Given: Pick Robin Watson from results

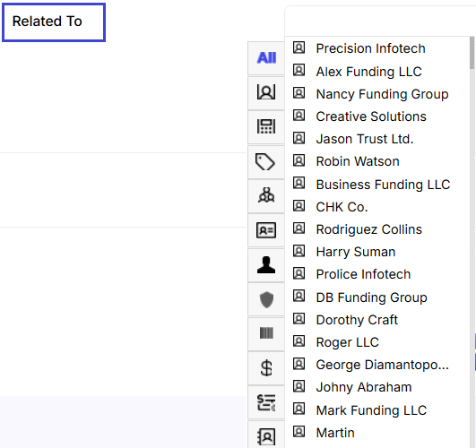Looking at the screenshot, I should [358, 161].
